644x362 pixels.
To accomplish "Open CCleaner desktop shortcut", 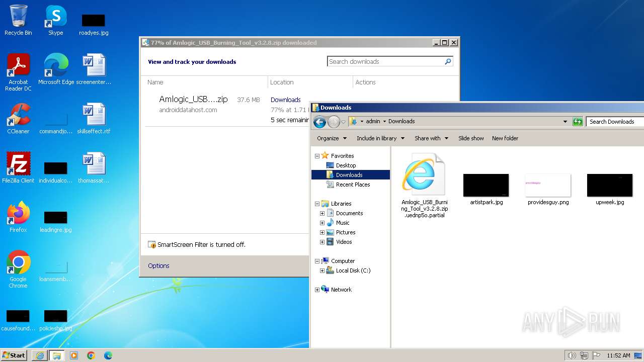I will (x=18, y=119).
